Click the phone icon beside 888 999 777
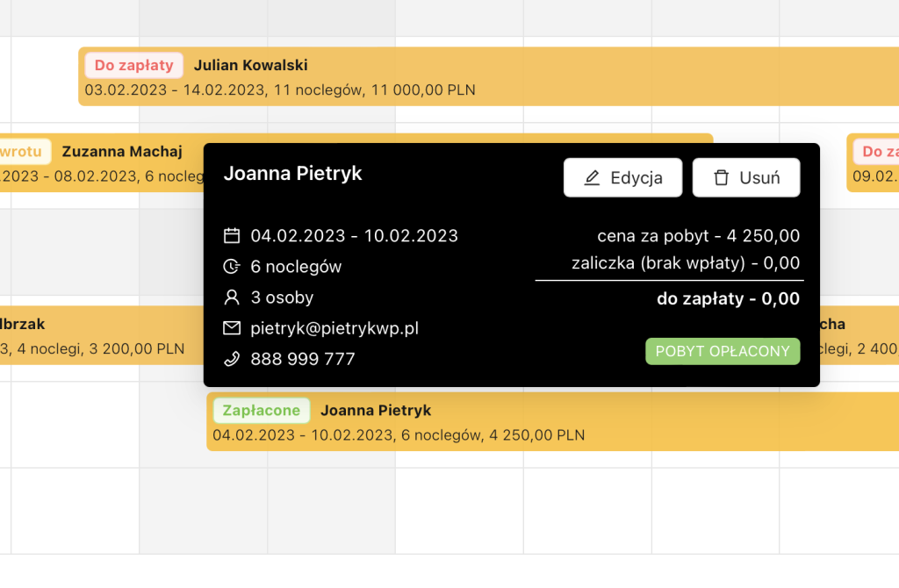Screen dimensions: 899x588 coord(231,358)
